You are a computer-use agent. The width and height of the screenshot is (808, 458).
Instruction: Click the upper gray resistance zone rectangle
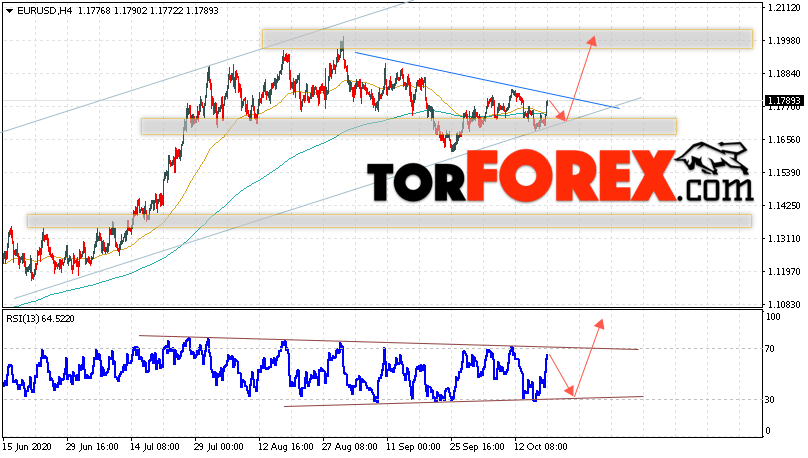click(507, 39)
